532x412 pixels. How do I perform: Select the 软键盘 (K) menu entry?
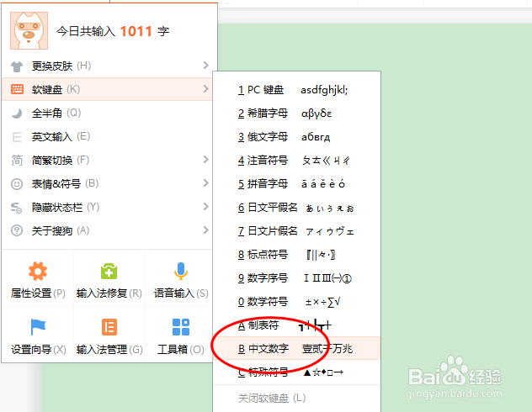coord(107,89)
